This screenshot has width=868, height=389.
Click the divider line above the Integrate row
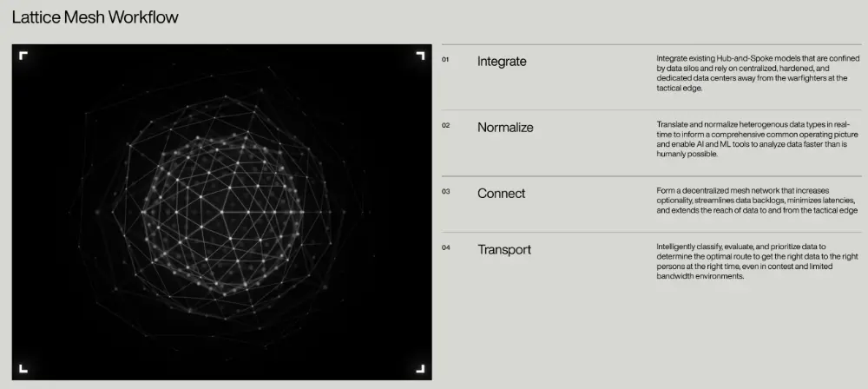pyautogui.click(x=651, y=44)
